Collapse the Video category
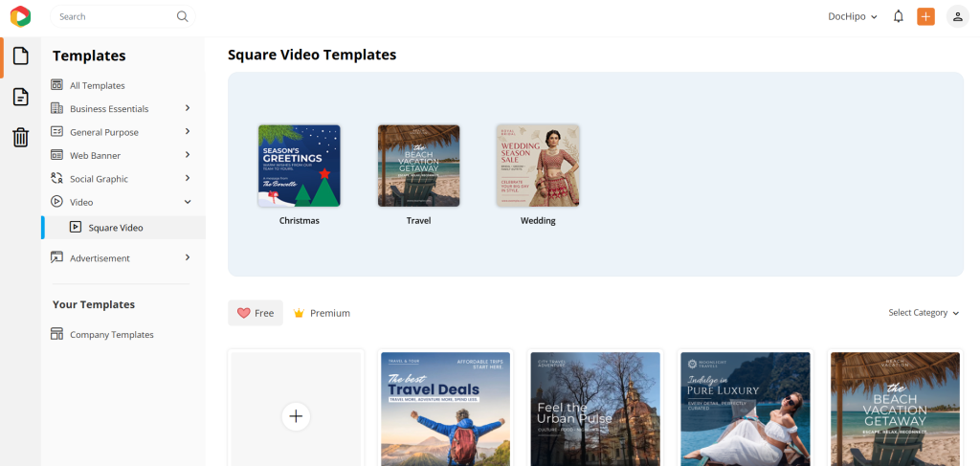This screenshot has height=466, width=980. pyautogui.click(x=188, y=202)
